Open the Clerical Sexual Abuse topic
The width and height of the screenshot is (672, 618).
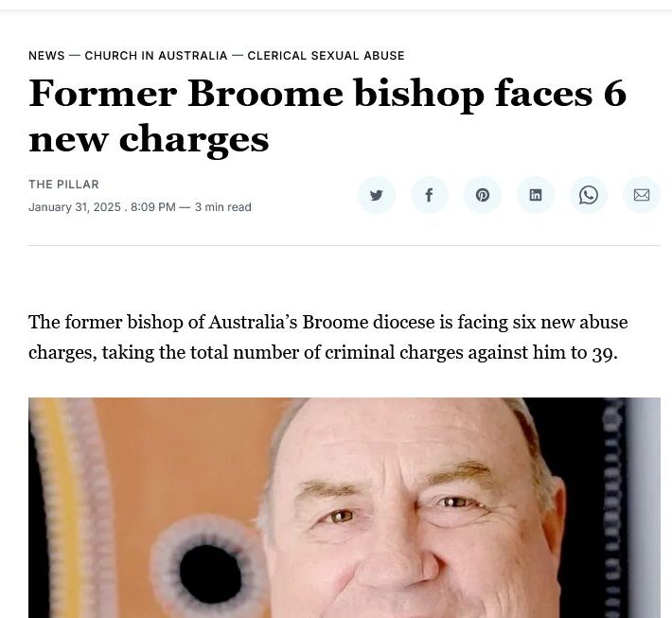pyautogui.click(x=327, y=56)
